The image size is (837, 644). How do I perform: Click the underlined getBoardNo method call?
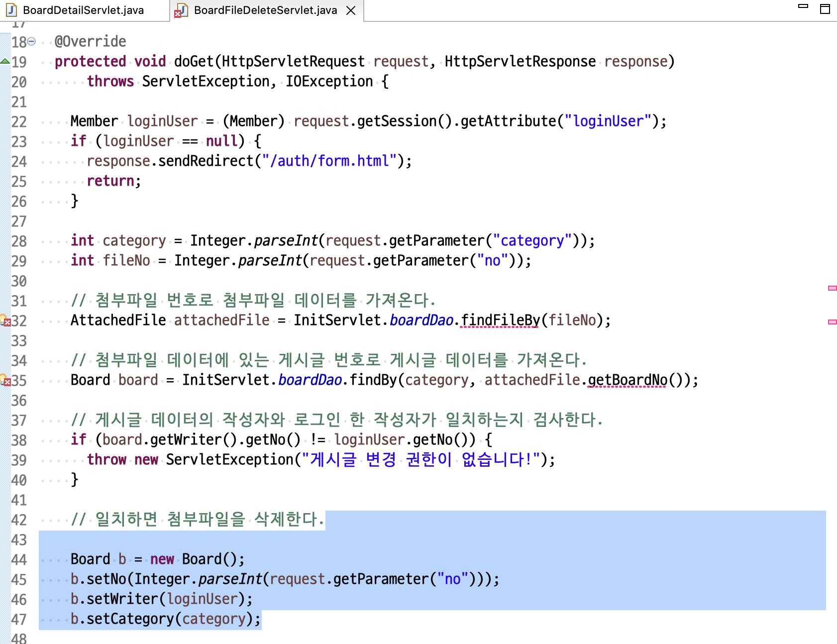point(628,380)
